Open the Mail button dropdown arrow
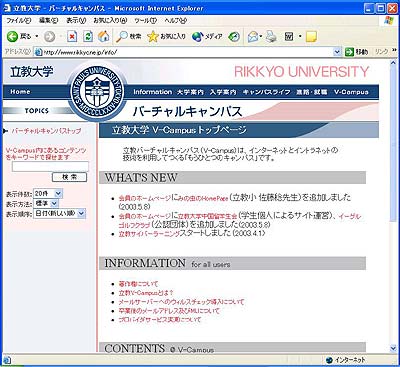Image resolution: width=400 pixels, height=367 pixels. [x=261, y=36]
